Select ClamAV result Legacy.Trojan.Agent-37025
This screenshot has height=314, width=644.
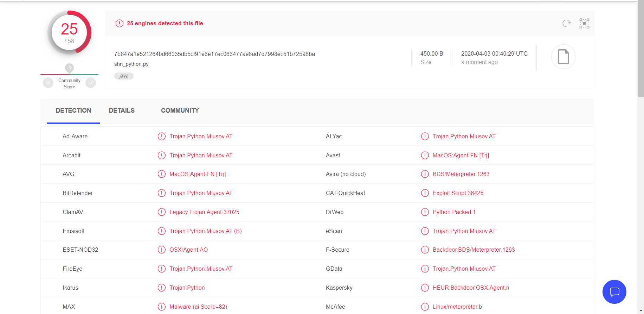pyautogui.click(x=204, y=212)
